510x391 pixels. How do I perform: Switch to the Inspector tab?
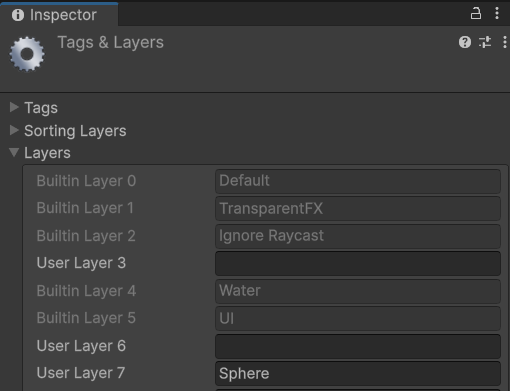pos(59,15)
